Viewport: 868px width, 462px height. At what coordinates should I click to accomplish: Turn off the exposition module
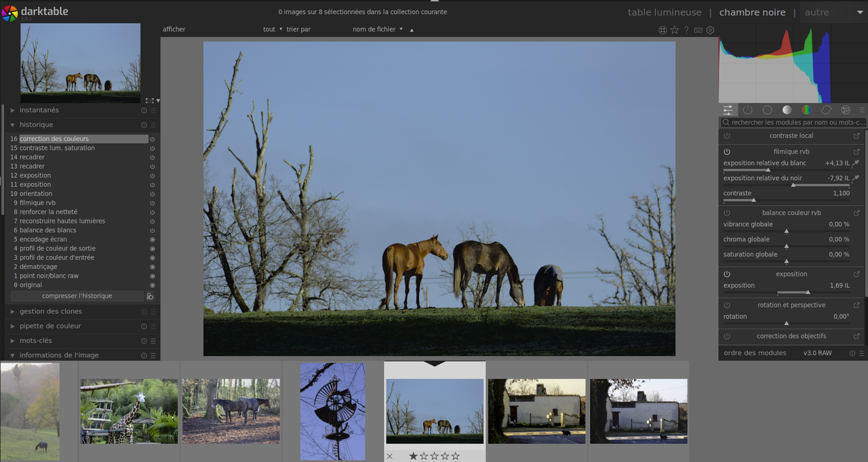point(727,274)
